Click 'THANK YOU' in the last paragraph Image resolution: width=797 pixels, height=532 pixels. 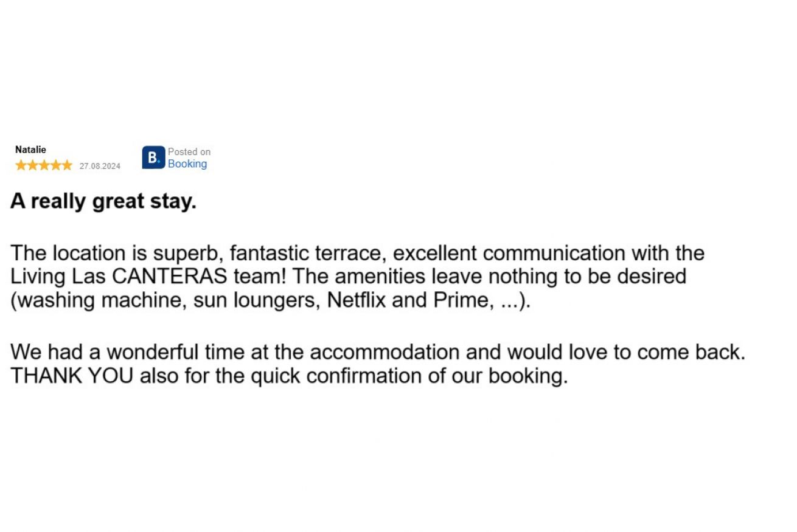tap(72, 376)
